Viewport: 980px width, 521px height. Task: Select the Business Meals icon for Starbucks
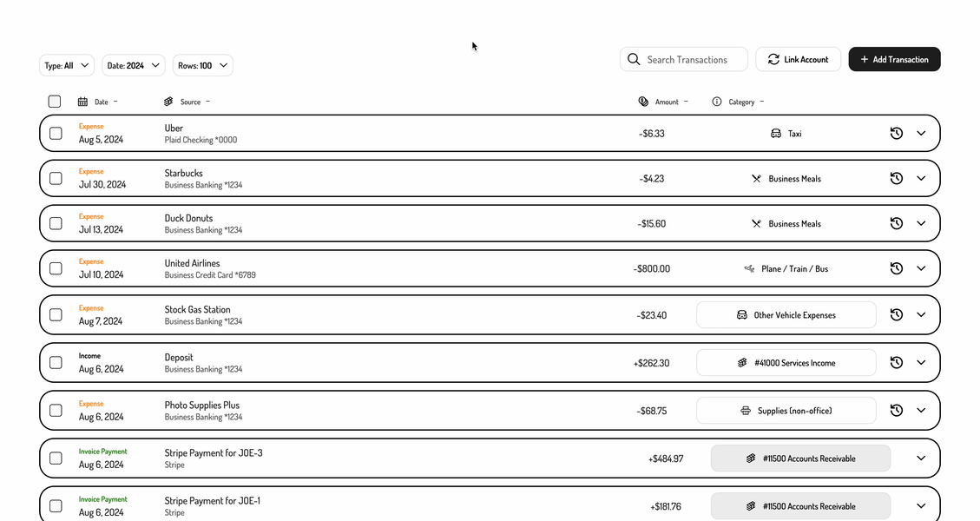tap(756, 178)
